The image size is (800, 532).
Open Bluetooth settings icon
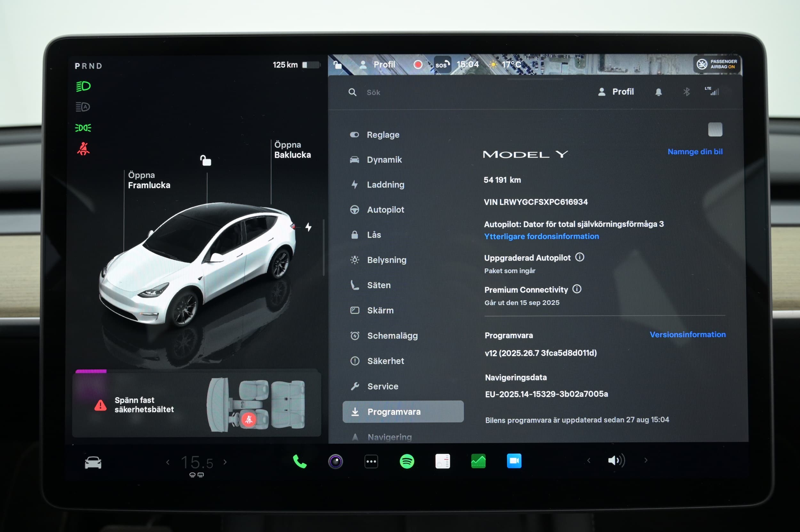686,91
